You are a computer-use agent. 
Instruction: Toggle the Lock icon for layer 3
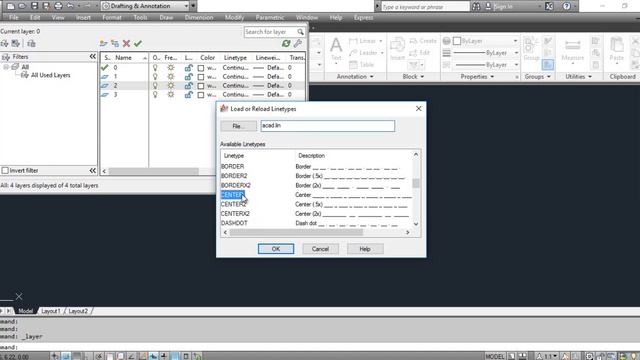188,94
